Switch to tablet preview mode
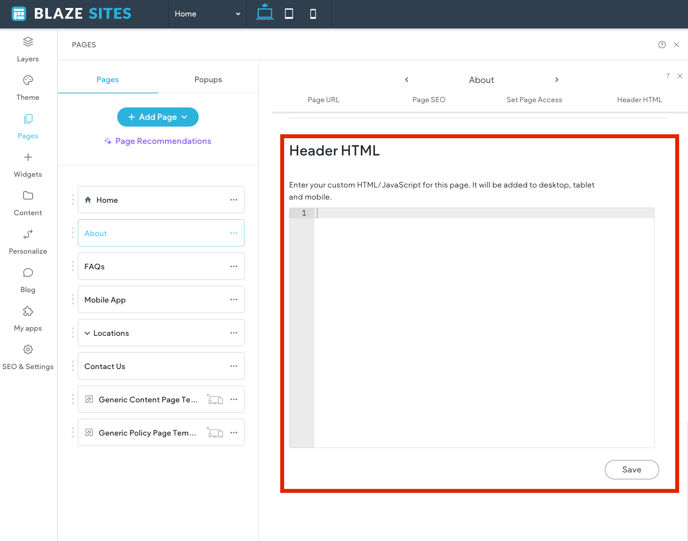Image resolution: width=688 pixels, height=541 pixels. coord(289,14)
